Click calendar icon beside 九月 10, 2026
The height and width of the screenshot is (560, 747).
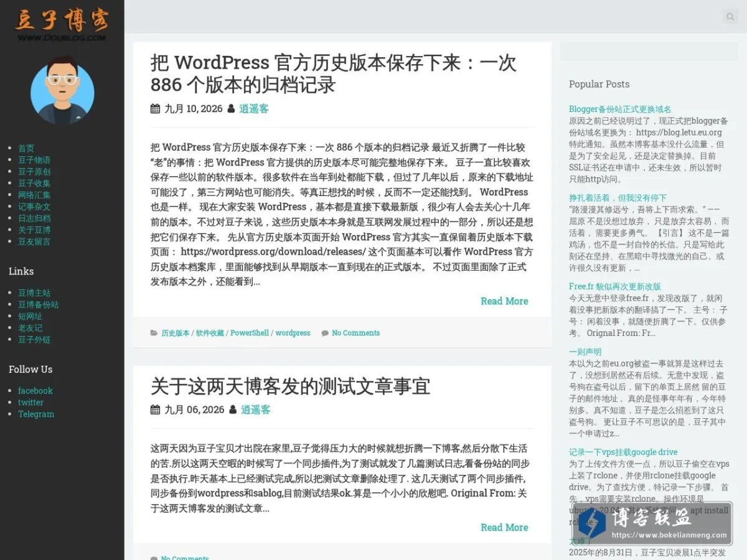pyautogui.click(x=155, y=109)
